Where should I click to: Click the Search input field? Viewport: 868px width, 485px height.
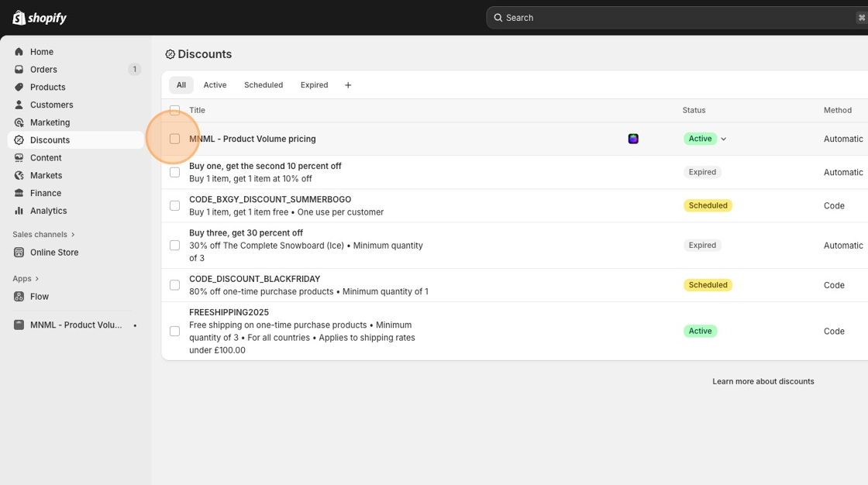click(674, 18)
